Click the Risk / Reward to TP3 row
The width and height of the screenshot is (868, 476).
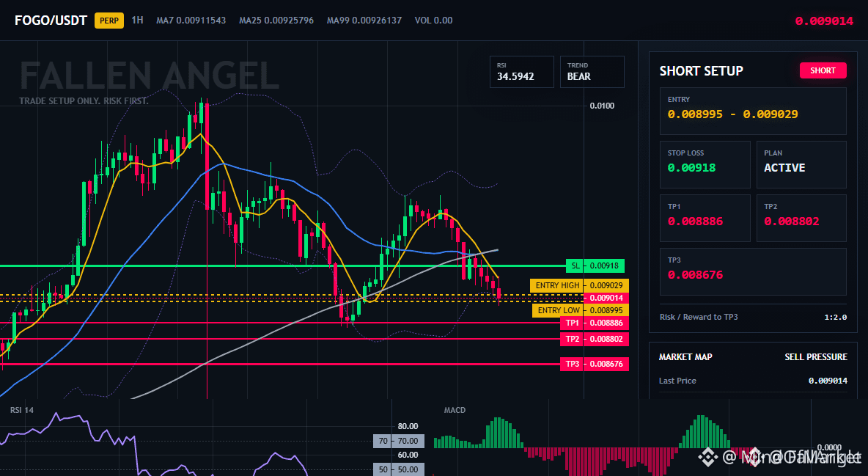[x=753, y=317]
